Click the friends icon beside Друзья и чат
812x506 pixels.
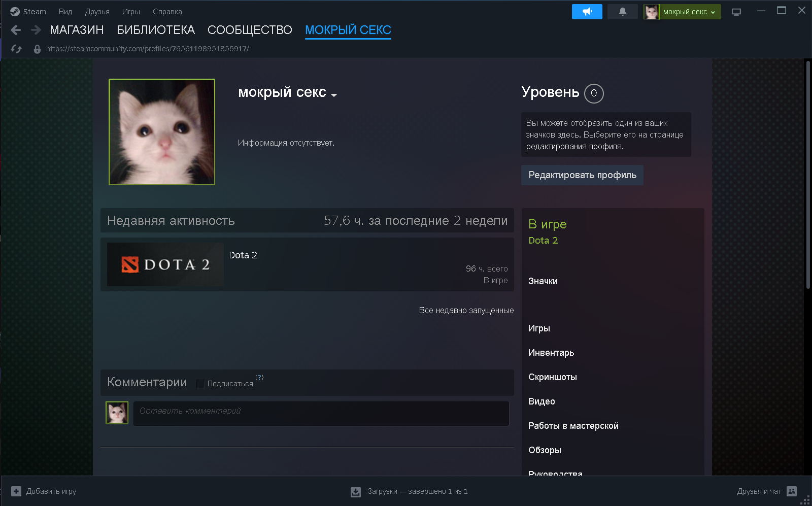(792, 491)
